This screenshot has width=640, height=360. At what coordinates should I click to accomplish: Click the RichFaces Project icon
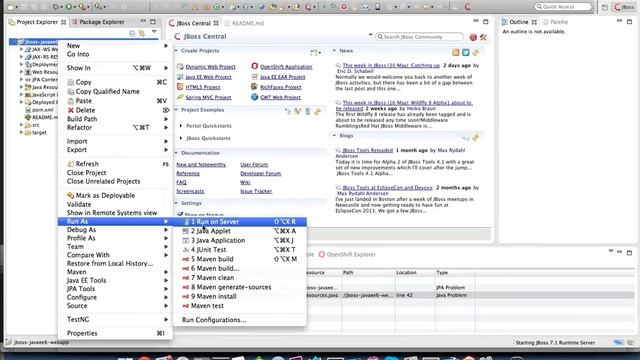(x=254, y=87)
